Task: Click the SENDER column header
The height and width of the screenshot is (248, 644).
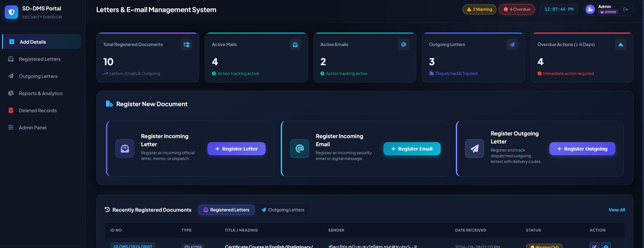Action: [336, 230]
